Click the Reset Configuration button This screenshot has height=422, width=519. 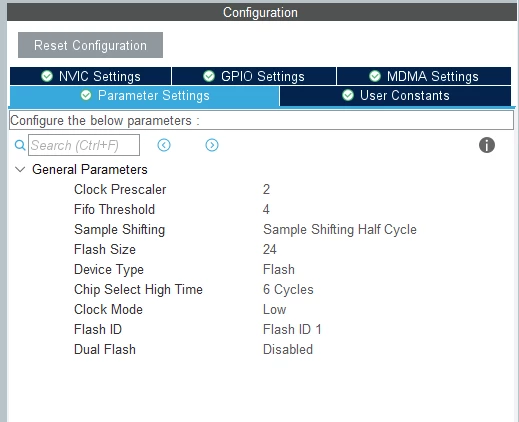point(90,45)
